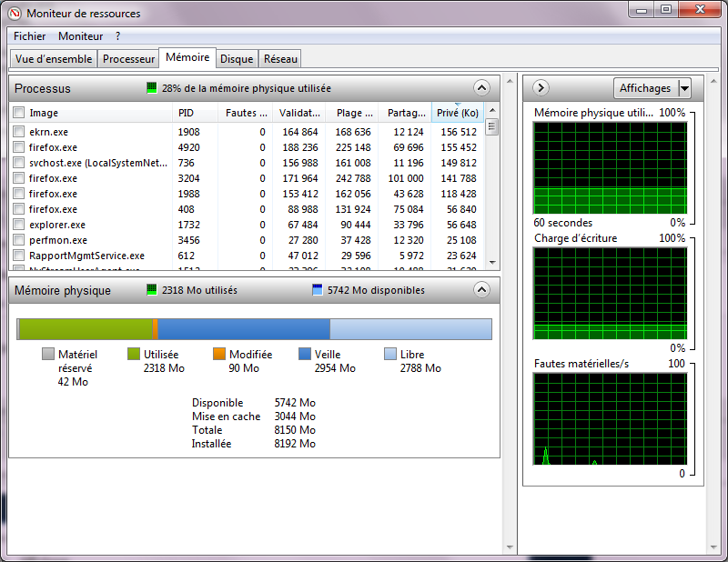Select the perfmon.exe row name
This screenshot has width=728, height=562.
click(58, 240)
